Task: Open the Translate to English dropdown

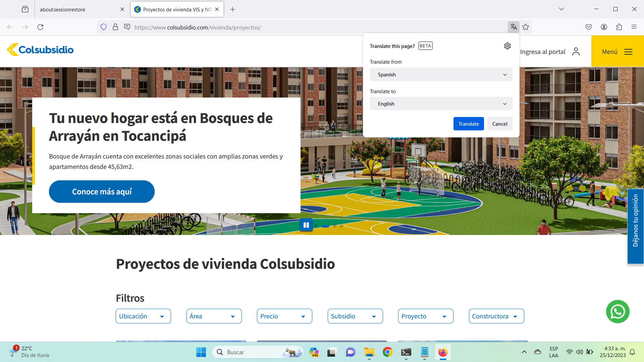Action: [441, 104]
